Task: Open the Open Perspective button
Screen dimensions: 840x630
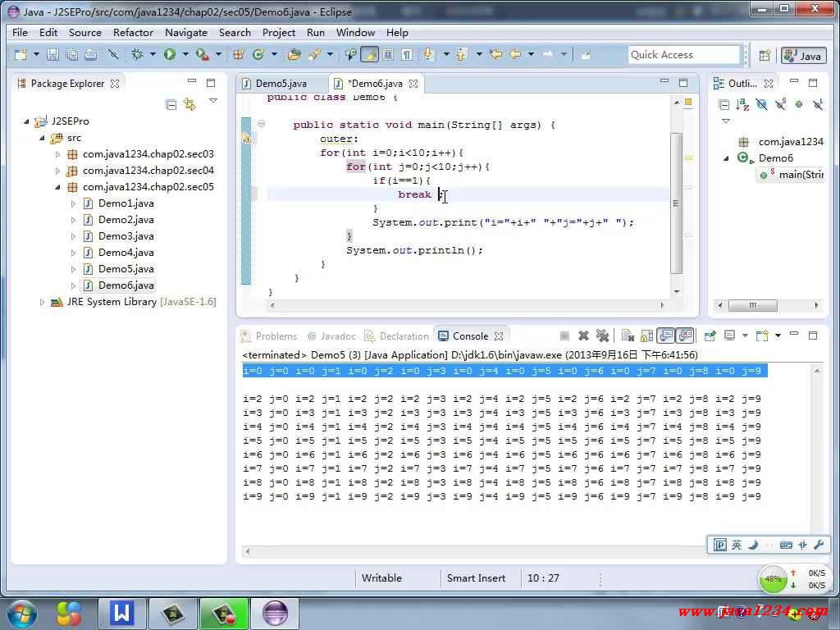Action: pyautogui.click(x=765, y=55)
